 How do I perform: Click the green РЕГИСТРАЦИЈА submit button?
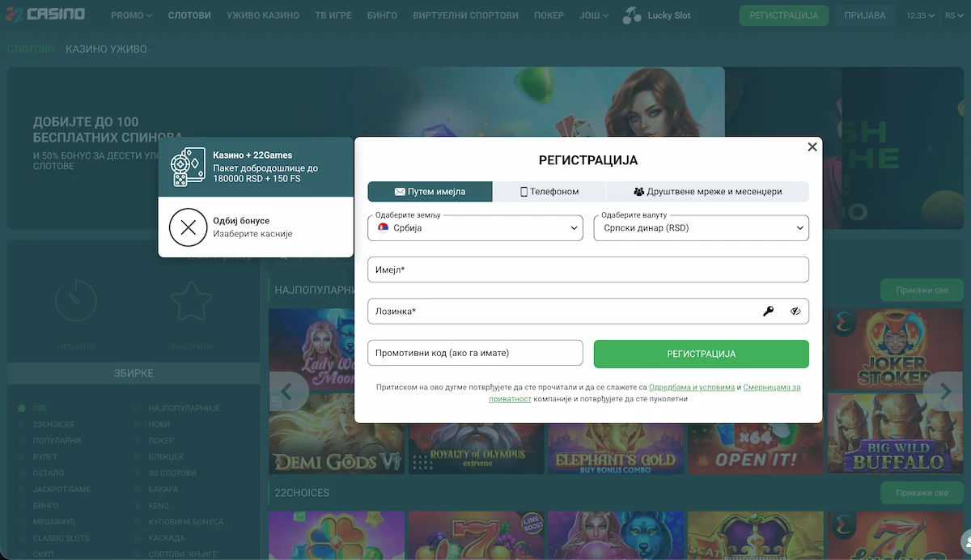(x=701, y=354)
